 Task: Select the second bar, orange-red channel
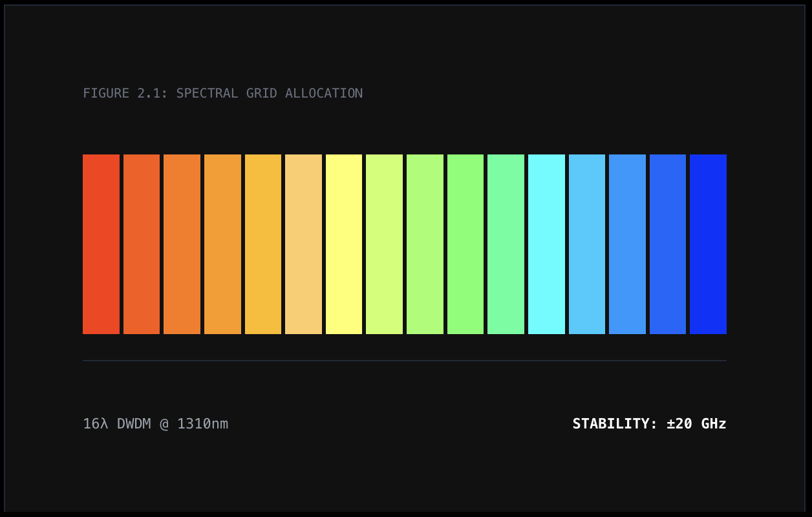(142, 244)
